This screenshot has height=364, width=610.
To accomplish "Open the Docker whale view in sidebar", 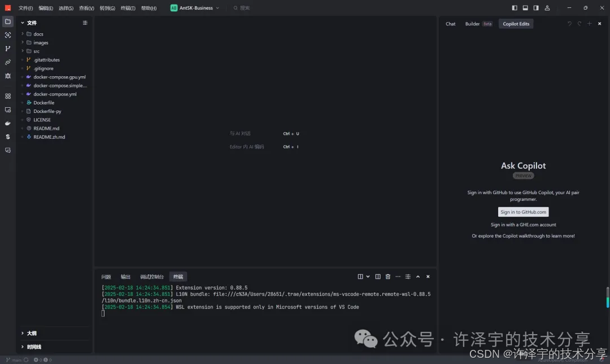I will (x=8, y=123).
